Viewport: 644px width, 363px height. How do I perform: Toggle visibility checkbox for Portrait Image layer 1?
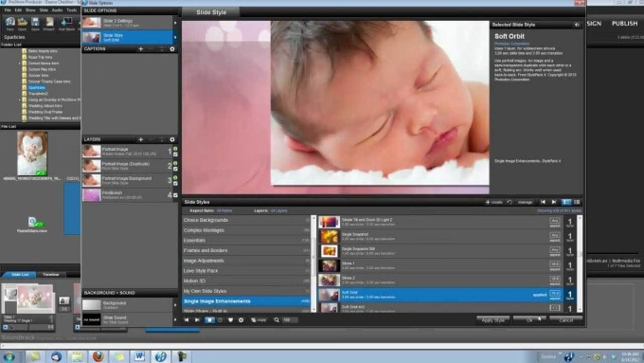pos(175,154)
